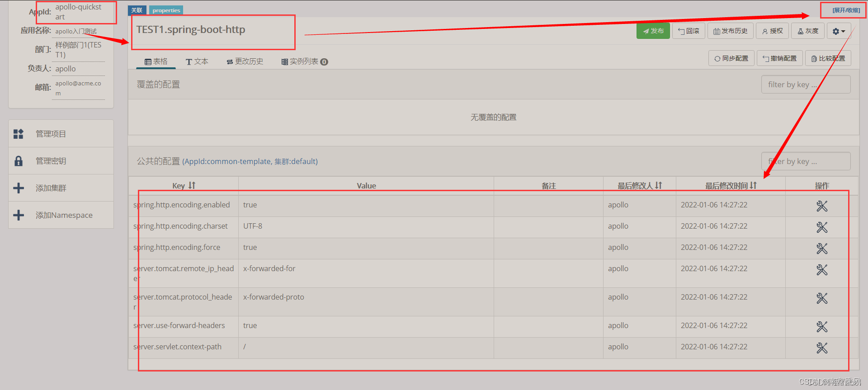Image resolution: width=868 pixels, height=390 pixels.
Task: Click tools icon for spring.http.encoding.enabled row
Action: point(821,206)
